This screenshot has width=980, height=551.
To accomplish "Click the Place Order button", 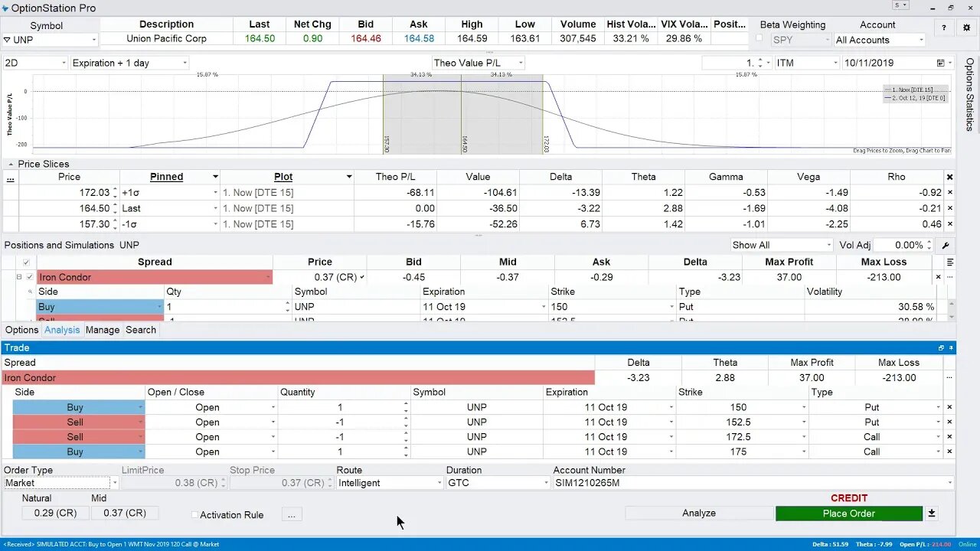I will pyautogui.click(x=849, y=514).
